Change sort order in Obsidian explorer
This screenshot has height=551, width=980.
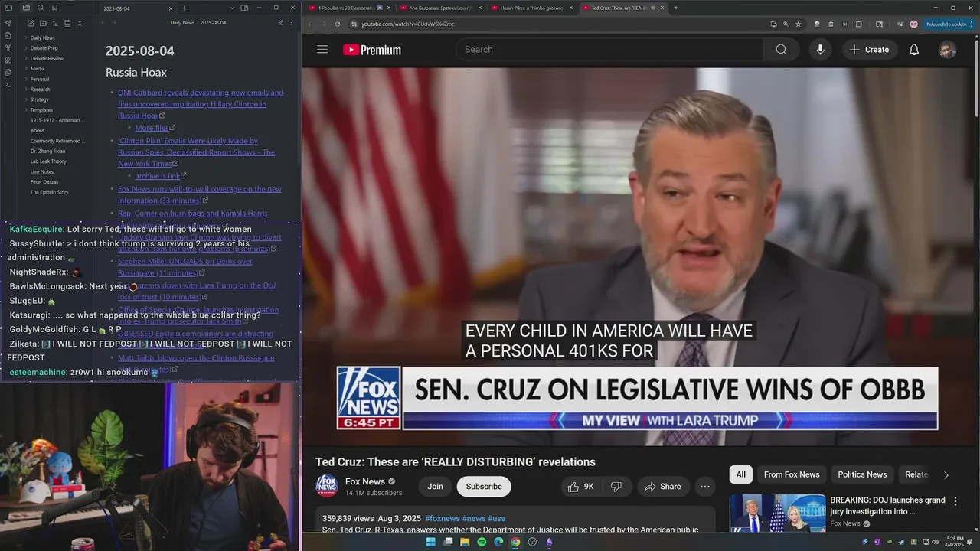[54, 23]
